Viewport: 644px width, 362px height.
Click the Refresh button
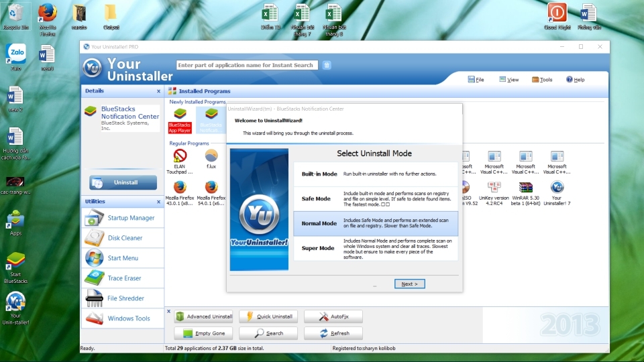tap(333, 333)
